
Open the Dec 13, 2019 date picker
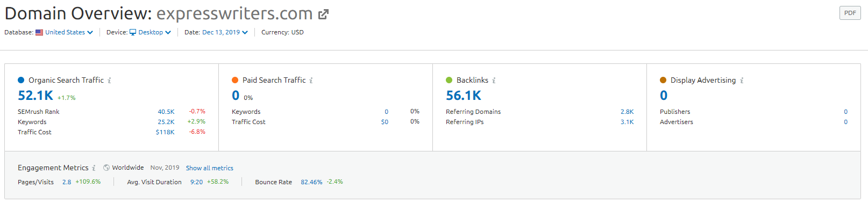[225, 32]
